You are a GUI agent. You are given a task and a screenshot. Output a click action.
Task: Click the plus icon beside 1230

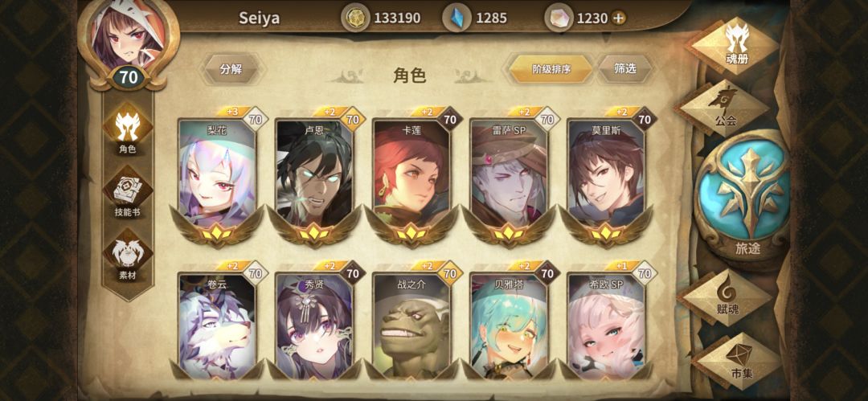(618, 18)
